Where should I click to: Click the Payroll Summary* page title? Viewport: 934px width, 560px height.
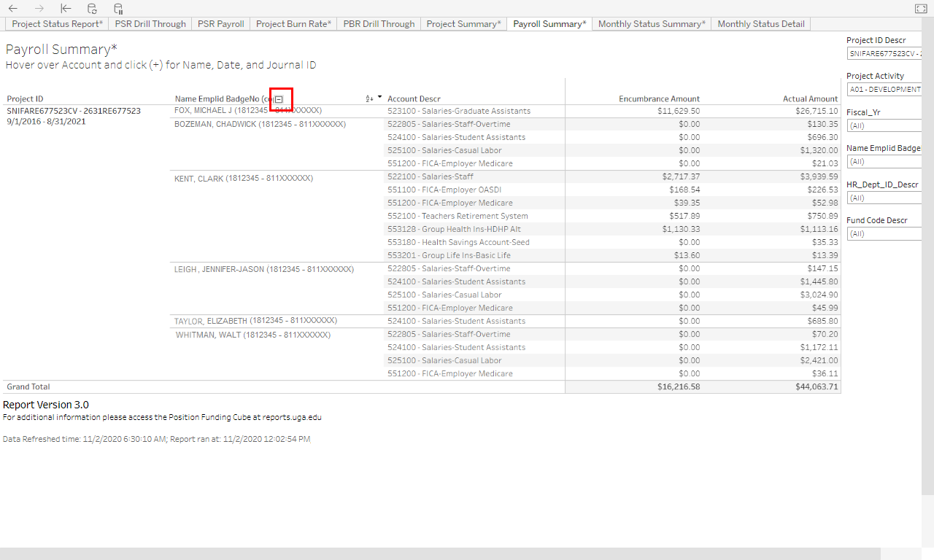coord(61,50)
